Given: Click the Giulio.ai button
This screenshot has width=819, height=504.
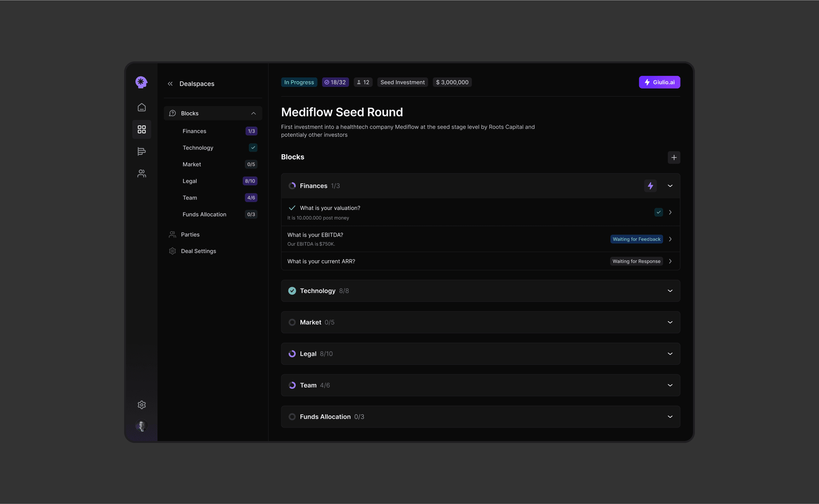Looking at the screenshot, I should pos(659,82).
